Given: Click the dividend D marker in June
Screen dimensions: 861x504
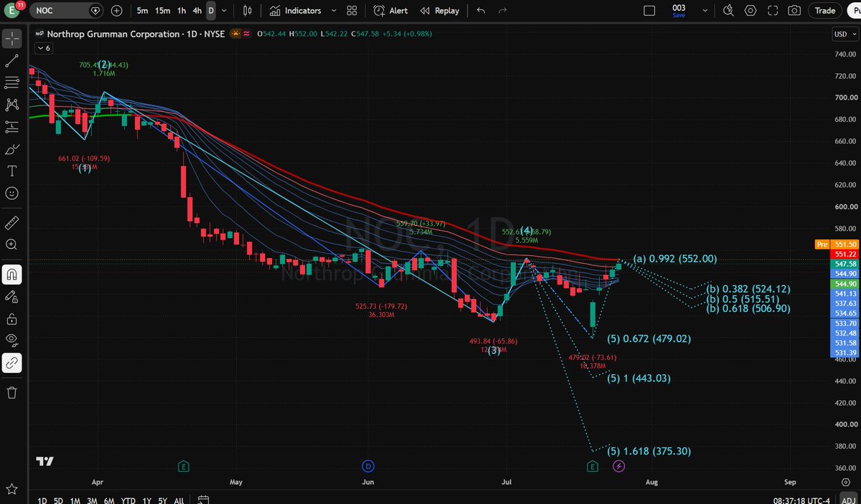Looking at the screenshot, I should coord(369,466).
